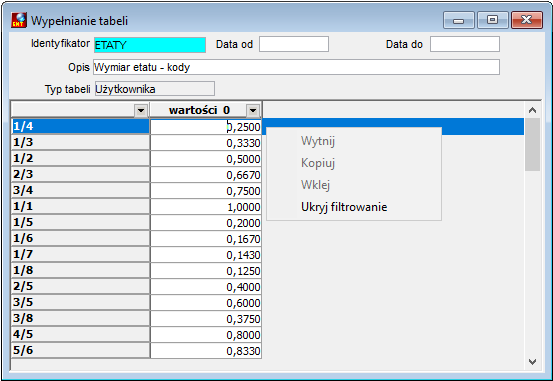Viewport: 553px width, 381px height.
Task: Click the scroll down arrow of the table
Action: tap(533, 362)
